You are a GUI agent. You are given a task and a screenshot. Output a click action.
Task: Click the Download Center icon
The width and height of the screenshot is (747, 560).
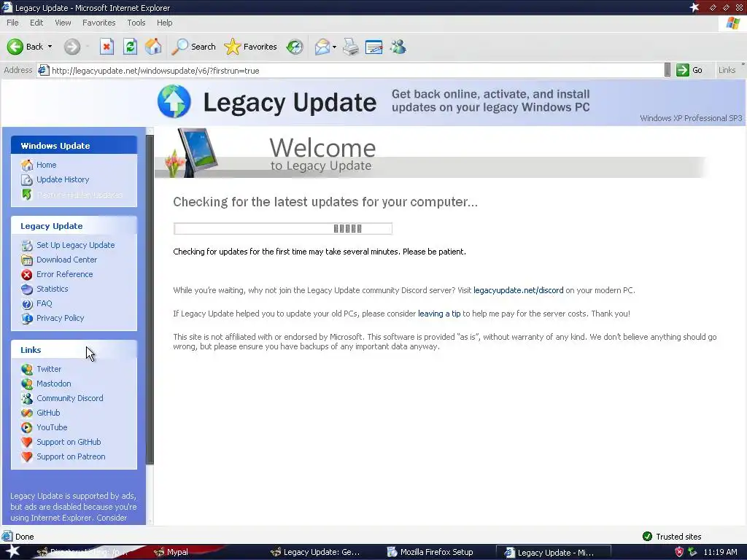tap(27, 260)
